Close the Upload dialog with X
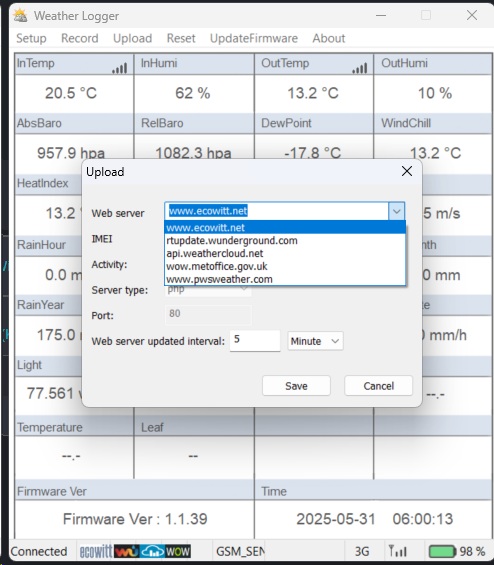This screenshot has height=565, width=494. click(407, 171)
